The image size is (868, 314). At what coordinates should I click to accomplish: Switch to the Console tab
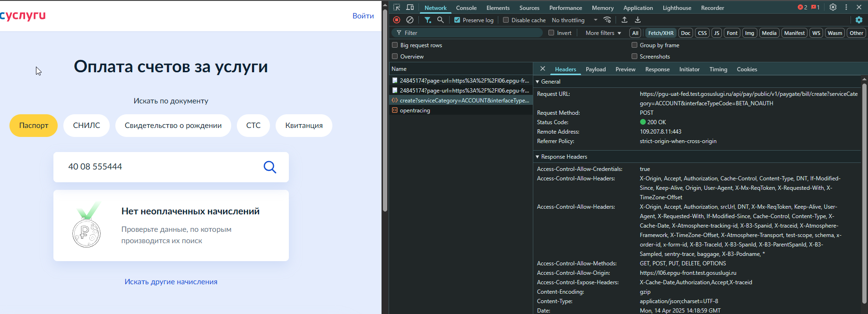coord(466,8)
